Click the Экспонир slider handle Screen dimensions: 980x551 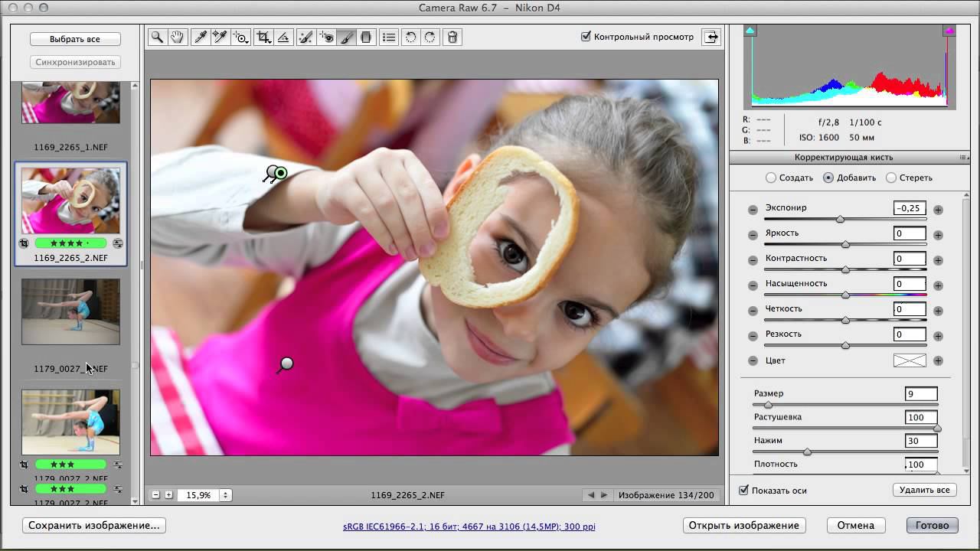pyautogui.click(x=841, y=220)
